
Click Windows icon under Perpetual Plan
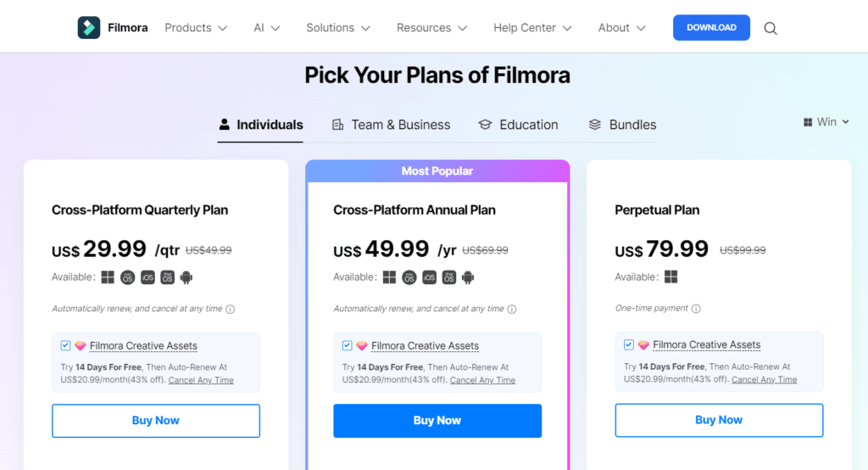click(671, 277)
